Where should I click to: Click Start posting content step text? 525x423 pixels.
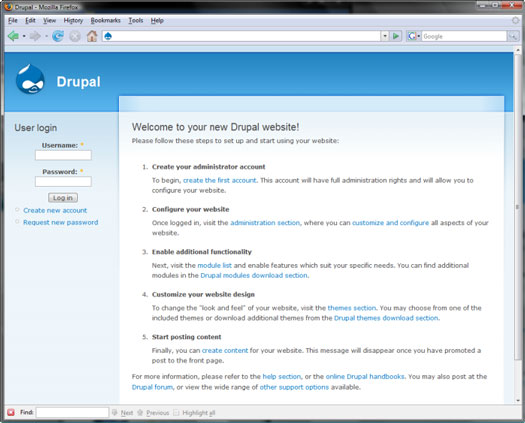pos(186,337)
